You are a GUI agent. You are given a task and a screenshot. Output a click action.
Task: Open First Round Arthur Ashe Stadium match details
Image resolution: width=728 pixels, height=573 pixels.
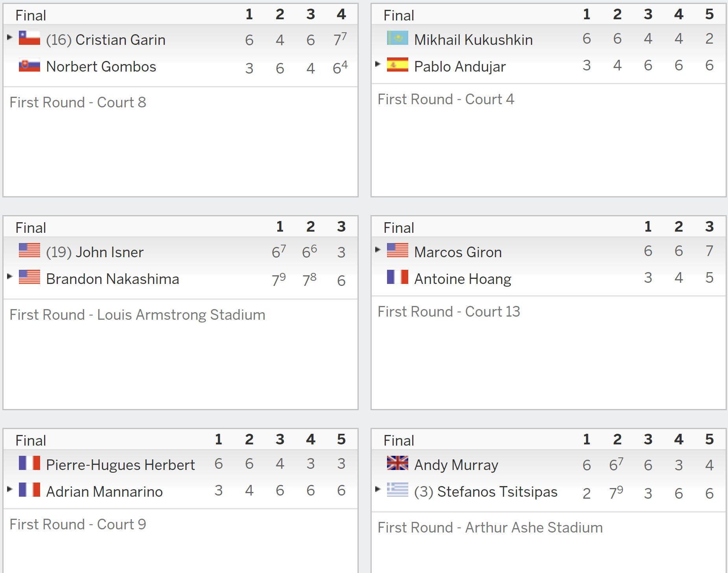490,527
